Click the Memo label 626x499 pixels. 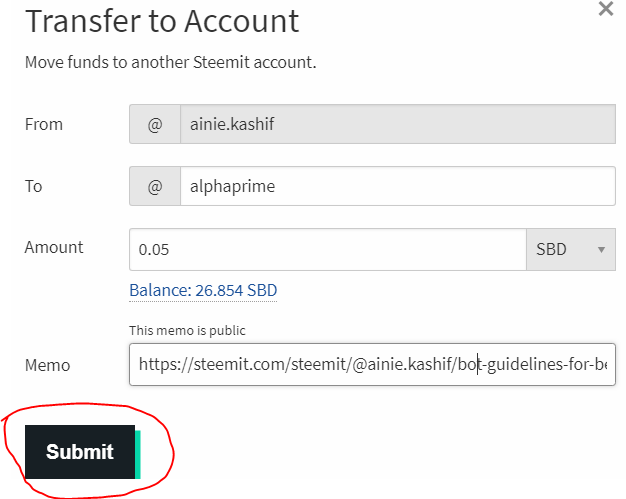pos(48,365)
